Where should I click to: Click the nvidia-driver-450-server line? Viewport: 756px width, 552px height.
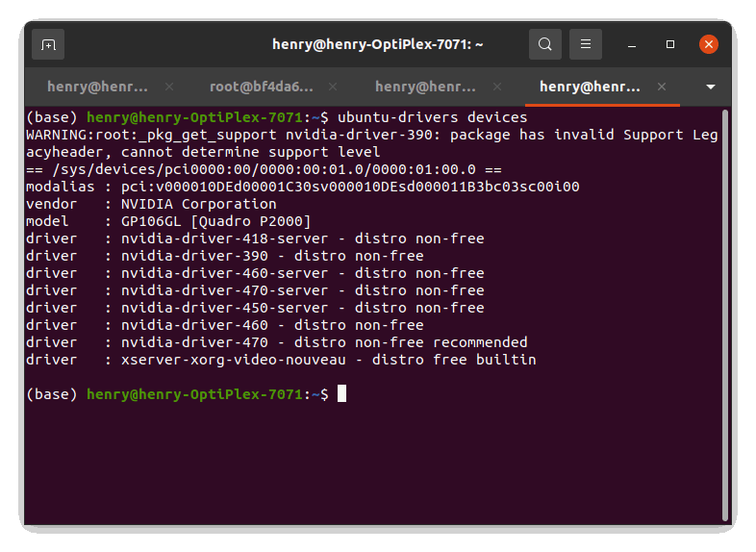pos(255,309)
